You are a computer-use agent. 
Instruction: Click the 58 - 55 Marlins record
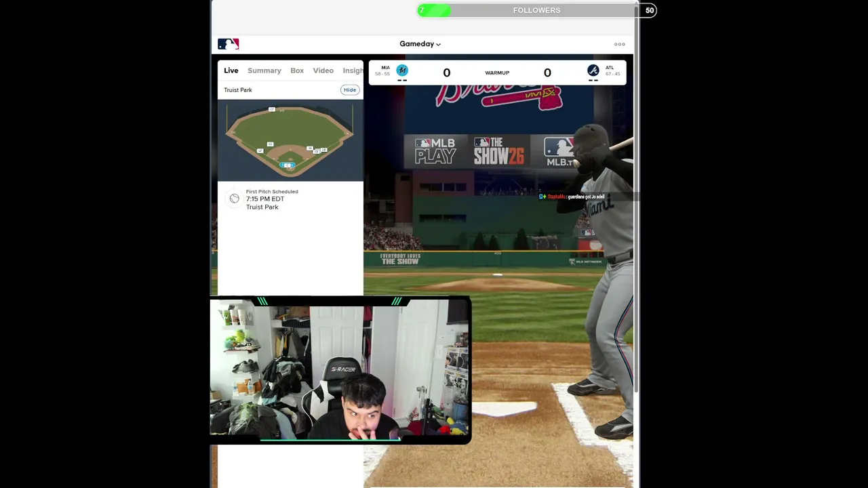pos(382,74)
